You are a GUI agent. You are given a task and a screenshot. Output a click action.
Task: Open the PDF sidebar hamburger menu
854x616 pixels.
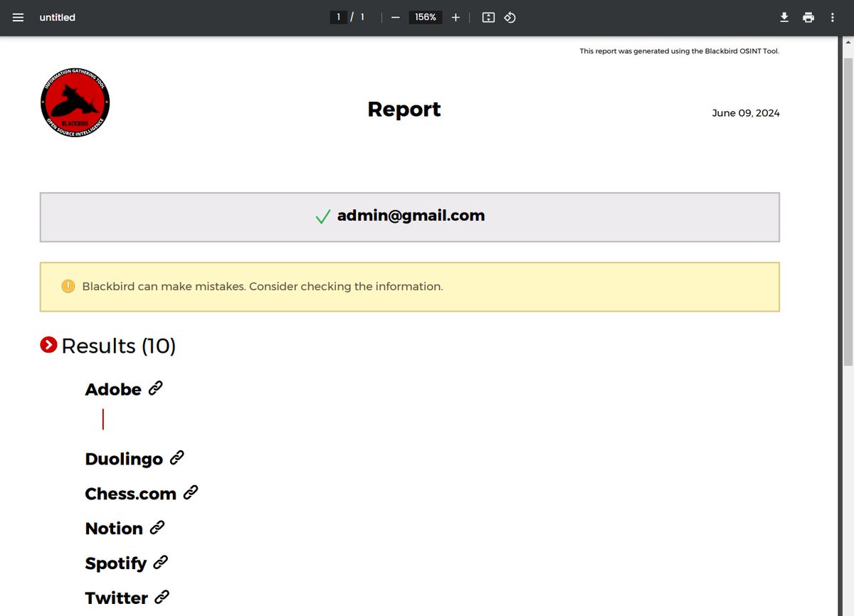point(18,17)
